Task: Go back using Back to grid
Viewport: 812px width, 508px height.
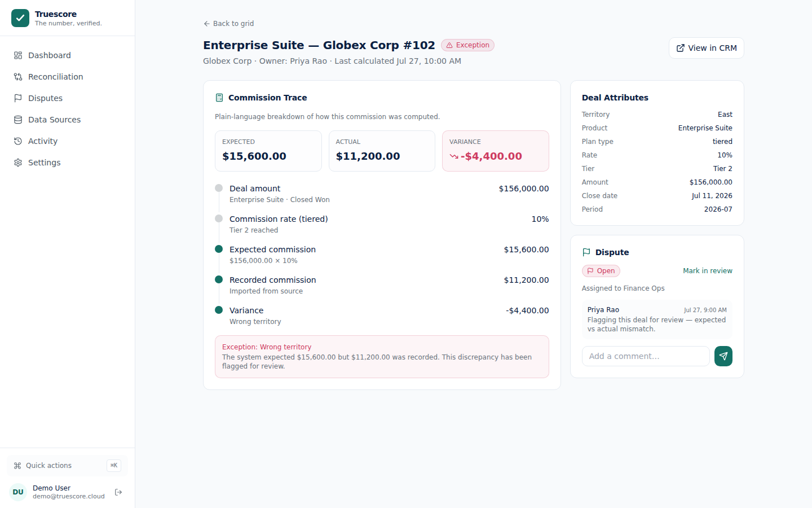Action: (x=228, y=24)
